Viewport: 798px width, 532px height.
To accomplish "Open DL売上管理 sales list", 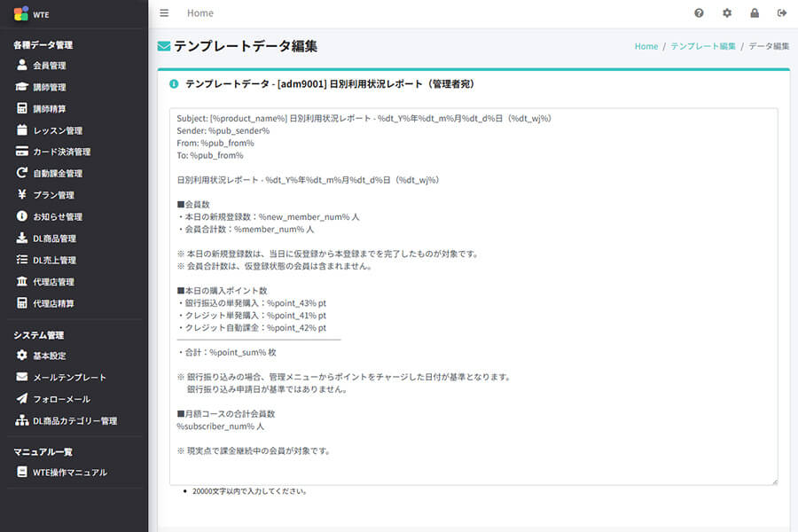I will tap(51, 259).
